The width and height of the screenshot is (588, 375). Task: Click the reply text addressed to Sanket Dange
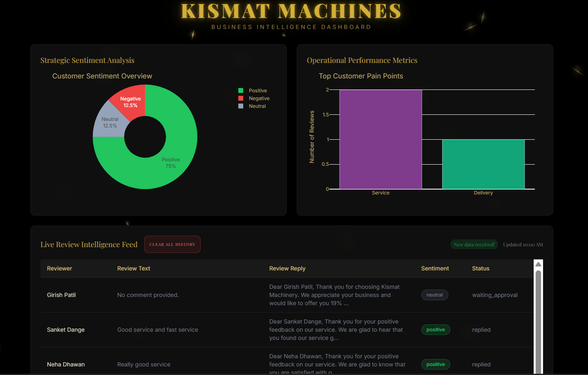[x=336, y=330]
